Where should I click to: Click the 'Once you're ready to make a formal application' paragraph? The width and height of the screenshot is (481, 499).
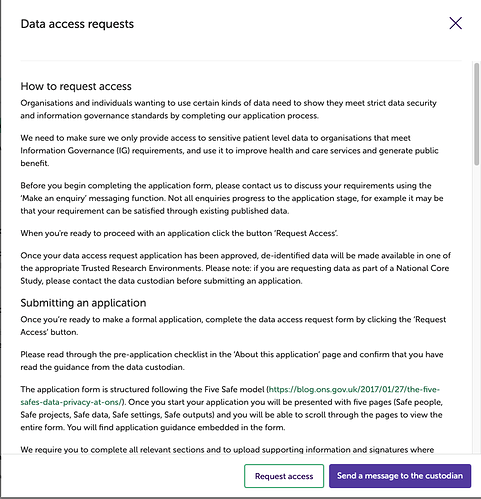point(233,326)
